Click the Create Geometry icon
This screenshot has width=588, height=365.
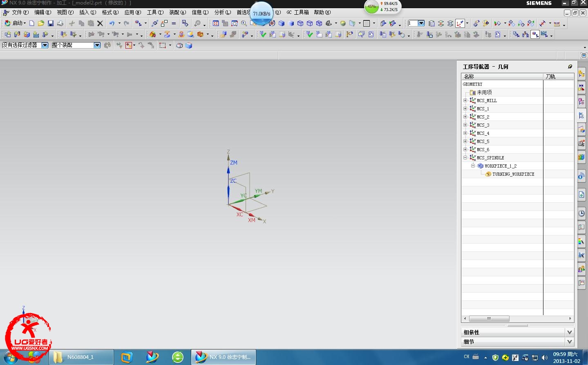click(27, 35)
